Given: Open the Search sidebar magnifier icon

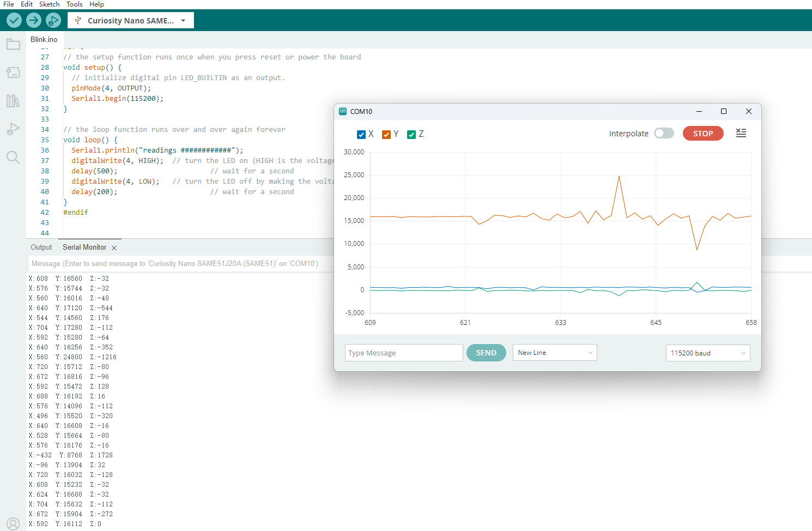Looking at the screenshot, I should 13,158.
